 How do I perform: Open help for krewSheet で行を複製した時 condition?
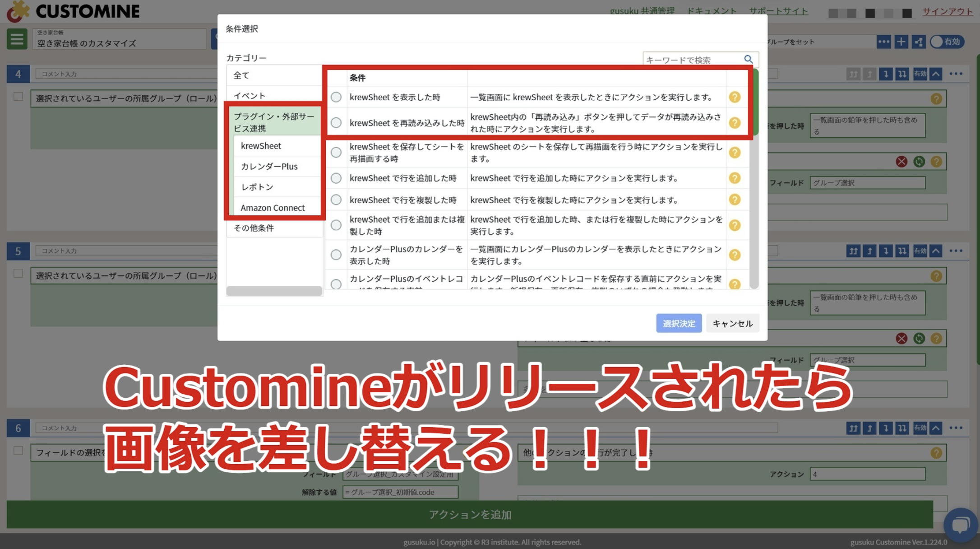735,200
